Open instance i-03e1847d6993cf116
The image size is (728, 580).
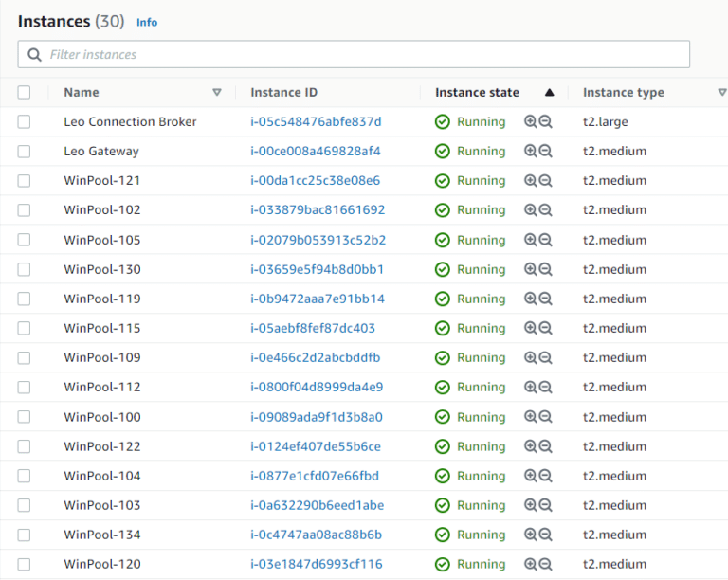317,564
